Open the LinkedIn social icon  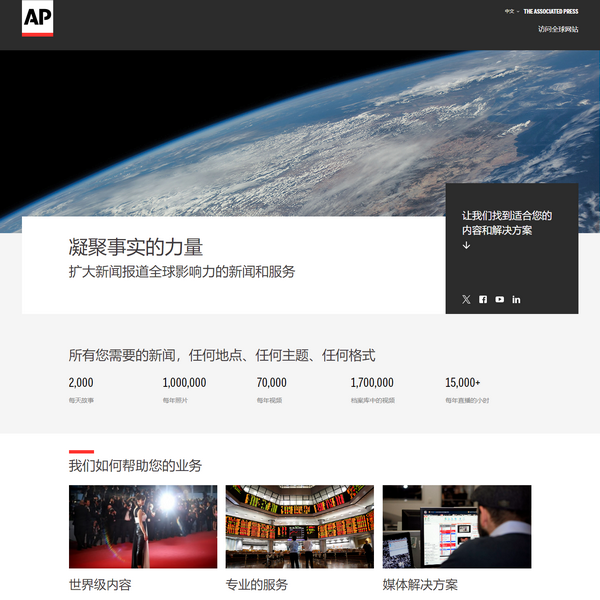[517, 299]
